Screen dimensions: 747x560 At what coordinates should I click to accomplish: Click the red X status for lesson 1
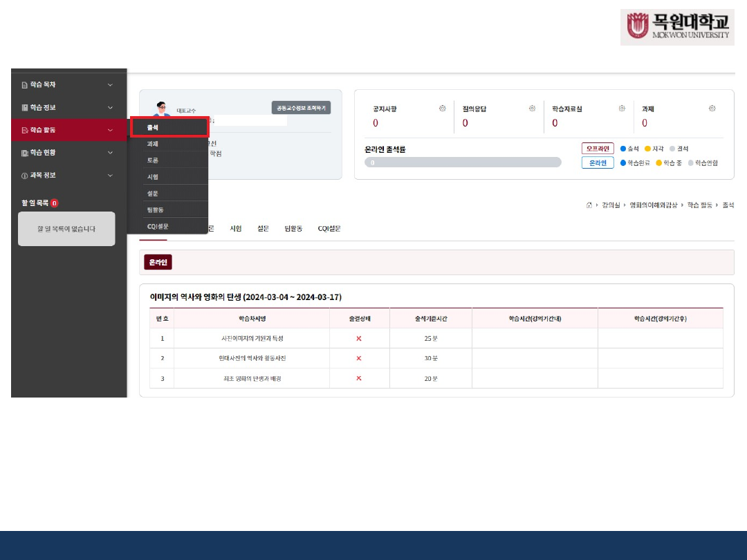[358, 339]
